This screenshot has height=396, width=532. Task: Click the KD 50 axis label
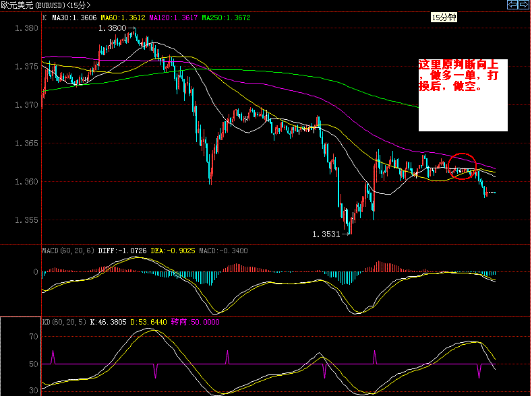(x=34, y=364)
